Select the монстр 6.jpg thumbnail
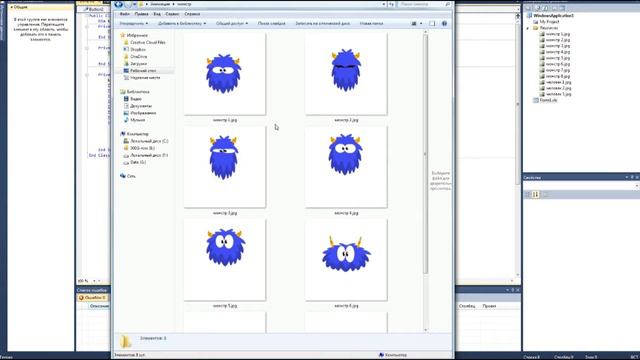Image resolution: width=640 pixels, height=360 pixels. coord(346,260)
